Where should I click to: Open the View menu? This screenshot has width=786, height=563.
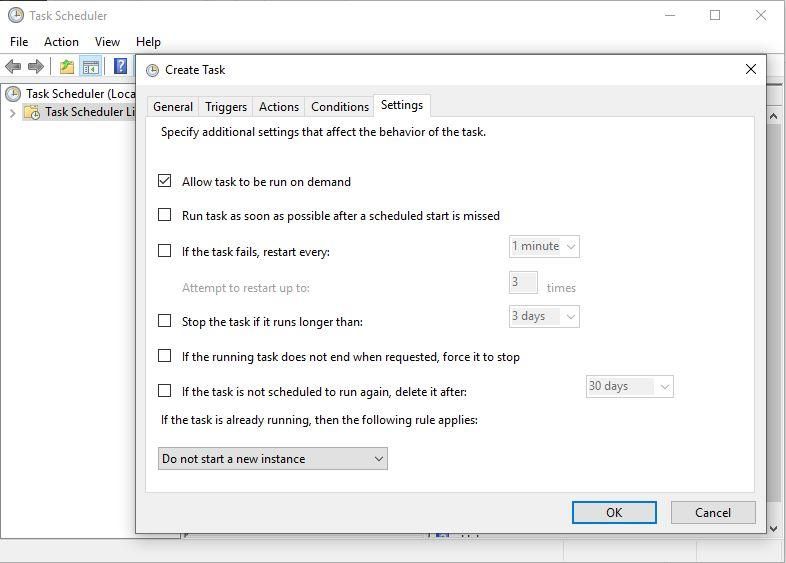[x=107, y=42]
